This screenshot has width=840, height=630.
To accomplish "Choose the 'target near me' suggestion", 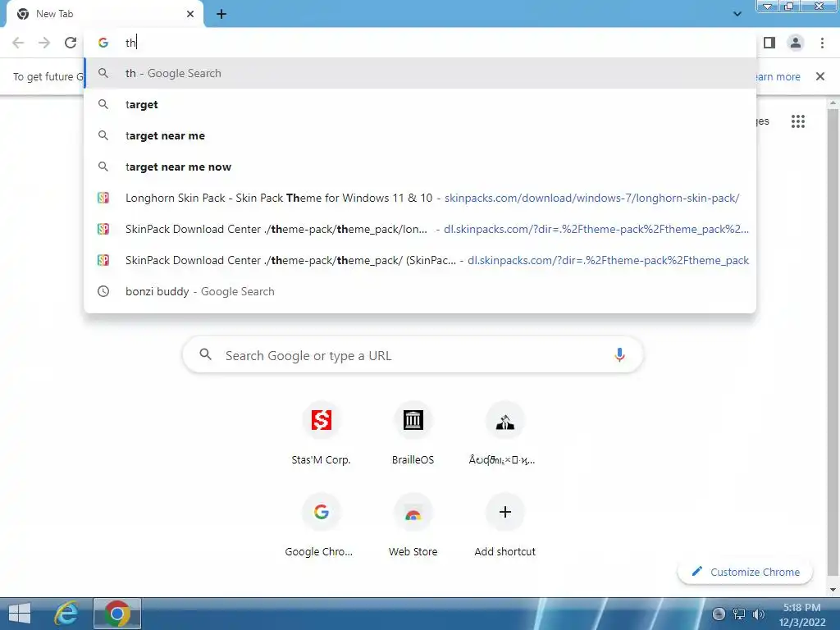I will click(420, 135).
